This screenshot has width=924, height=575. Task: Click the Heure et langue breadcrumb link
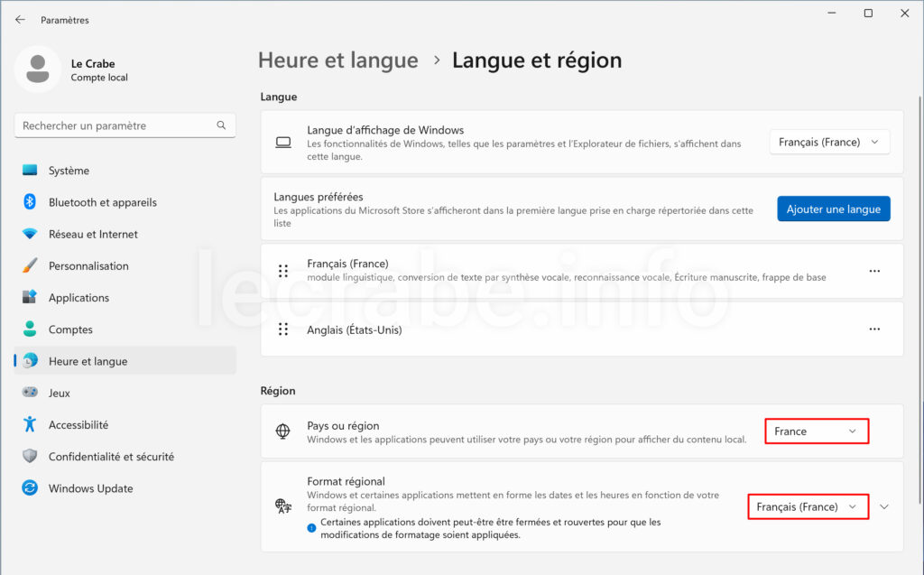pyautogui.click(x=338, y=60)
